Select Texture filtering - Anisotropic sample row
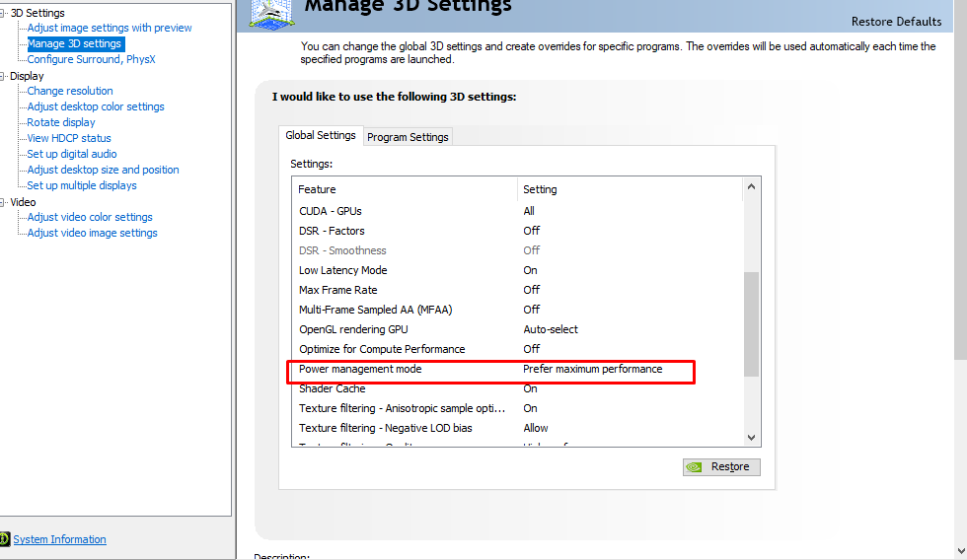 coord(518,408)
